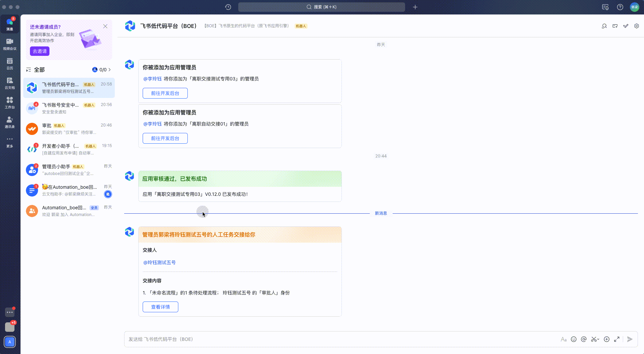Select the 飞书低代码平台 chat in list

(x=69, y=88)
